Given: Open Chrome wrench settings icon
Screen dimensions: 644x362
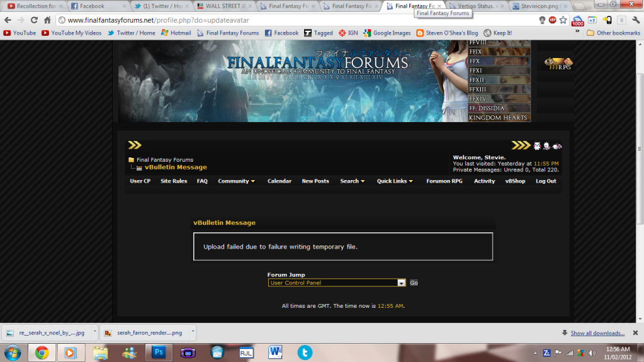Looking at the screenshot, I should 636,20.
